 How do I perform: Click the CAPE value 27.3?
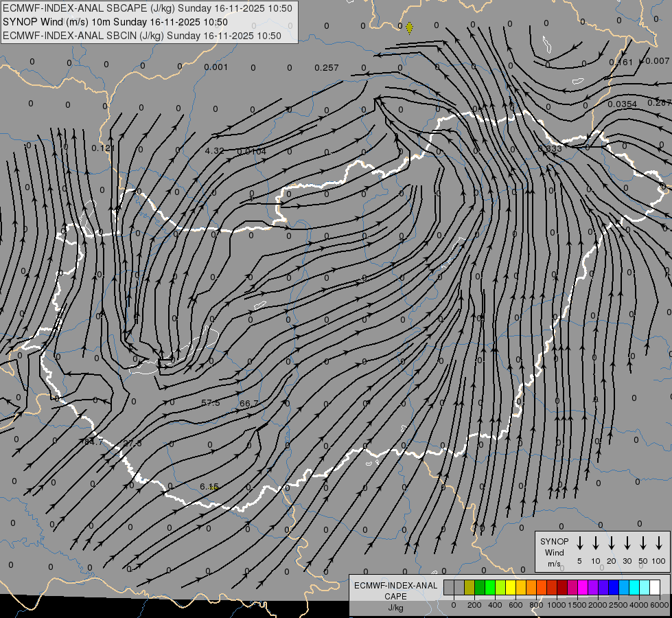click(132, 443)
